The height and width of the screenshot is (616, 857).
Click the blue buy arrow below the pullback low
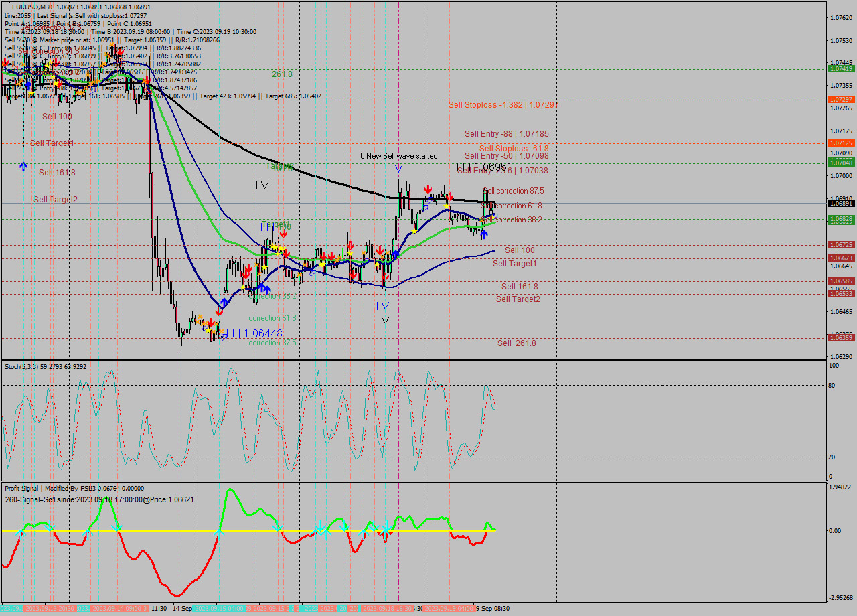click(484, 234)
